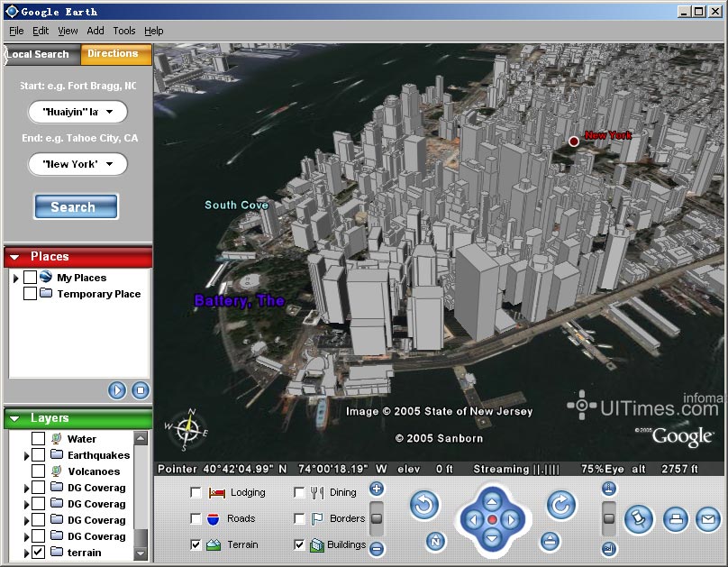Turn on the Roads checkbox
The height and width of the screenshot is (567, 728).
(x=196, y=518)
